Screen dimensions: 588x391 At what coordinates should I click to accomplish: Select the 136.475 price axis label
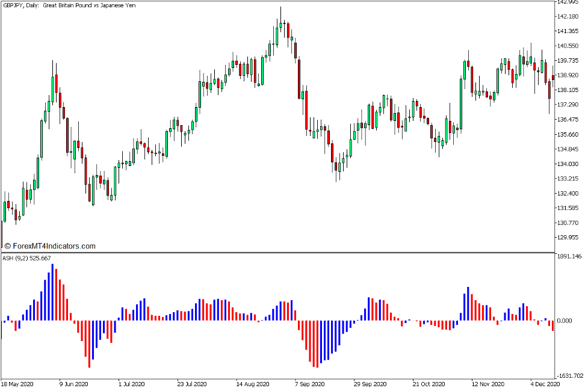(x=570, y=120)
